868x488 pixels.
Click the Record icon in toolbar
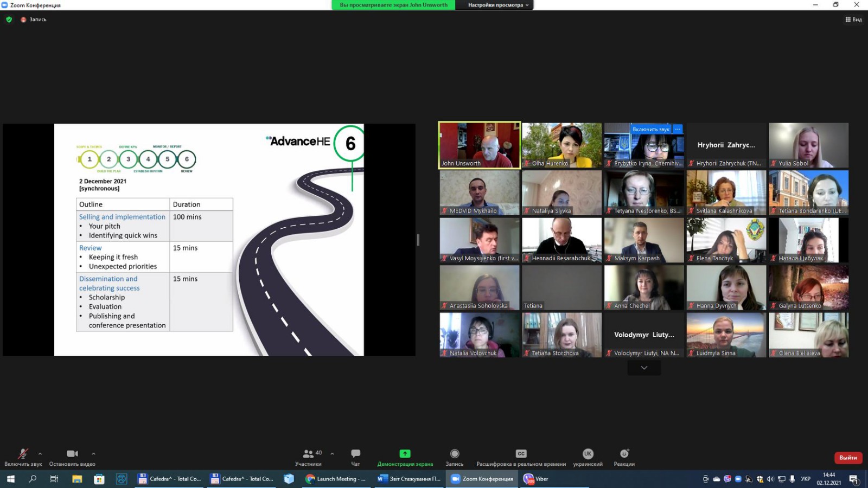[455, 454]
